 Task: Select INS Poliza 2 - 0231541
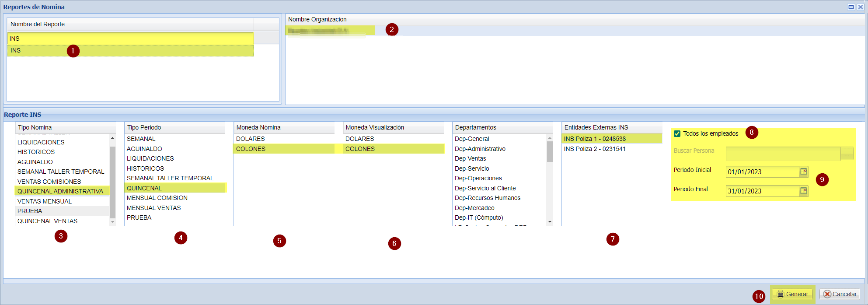tap(612, 149)
